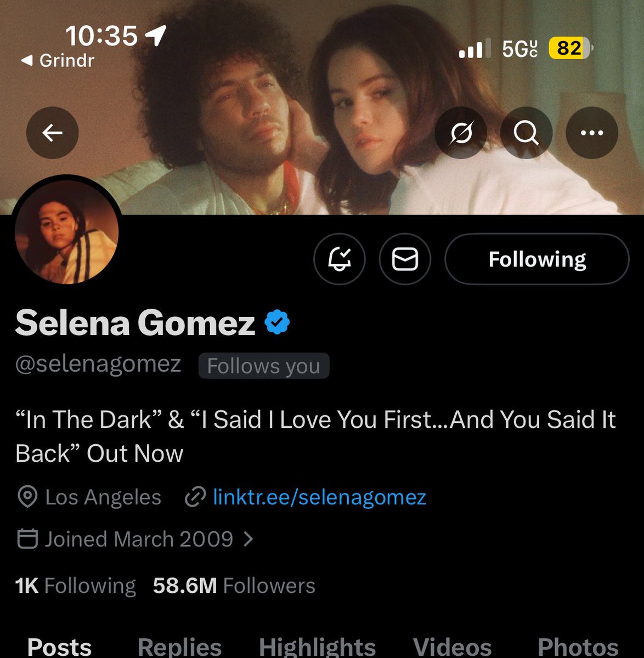Toggle the Following button to unfollow
The height and width of the screenshot is (658, 644).
pos(537,259)
